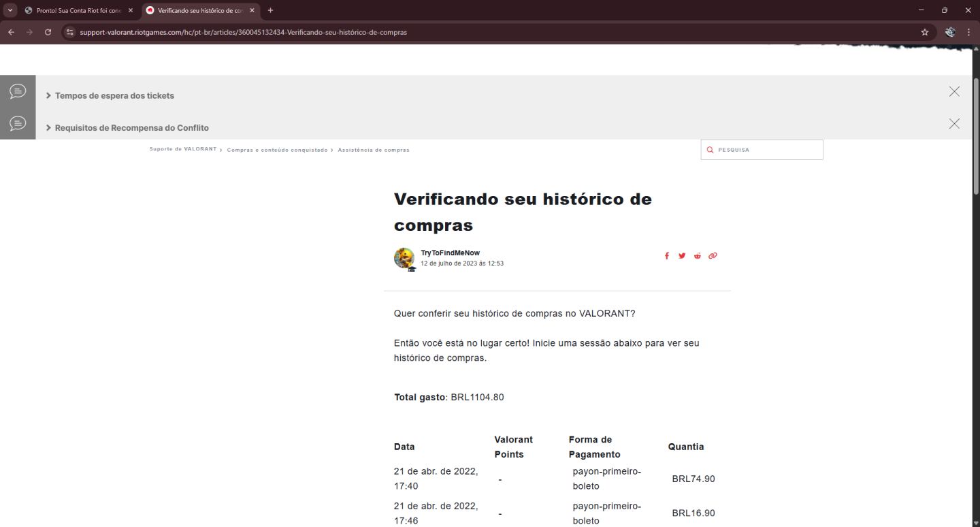Screen dimensions: 980x527
Task: Bookmark this page with the star icon
Action: click(x=925, y=32)
